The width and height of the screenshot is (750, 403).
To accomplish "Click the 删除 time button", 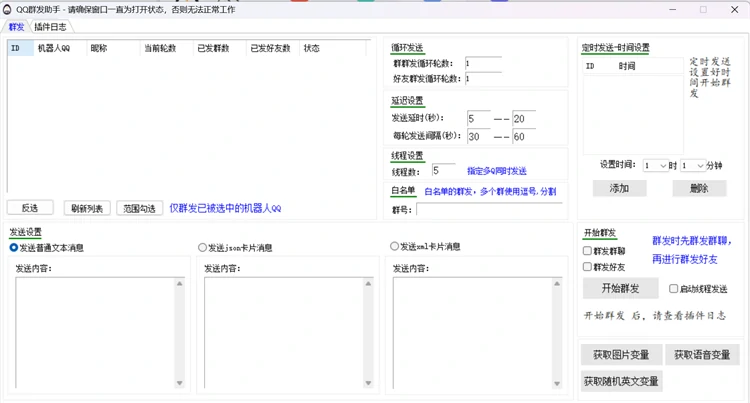I will [x=699, y=188].
